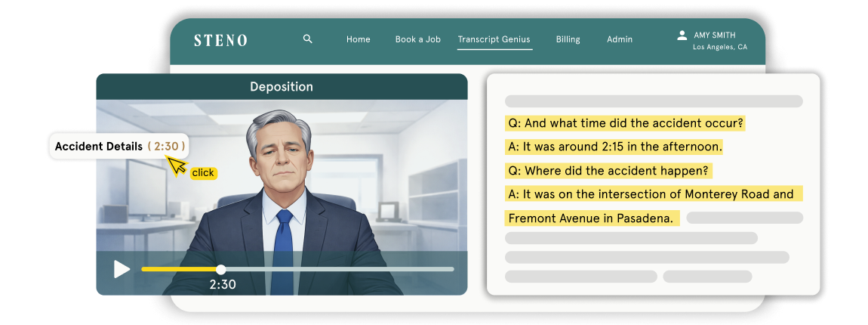The image size is (868, 325).
Task: Click the Amy Smith account name
Action: pyautogui.click(x=714, y=35)
